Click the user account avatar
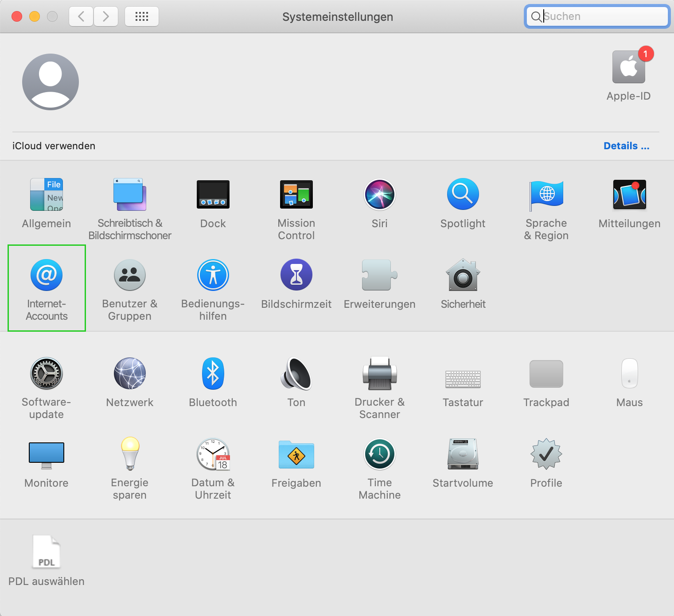 [51, 82]
